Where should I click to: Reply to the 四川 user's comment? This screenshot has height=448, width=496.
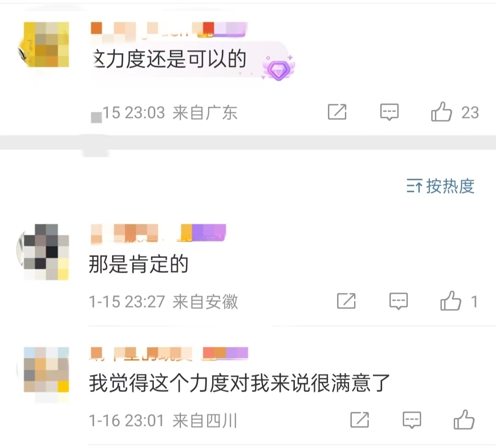(x=412, y=420)
